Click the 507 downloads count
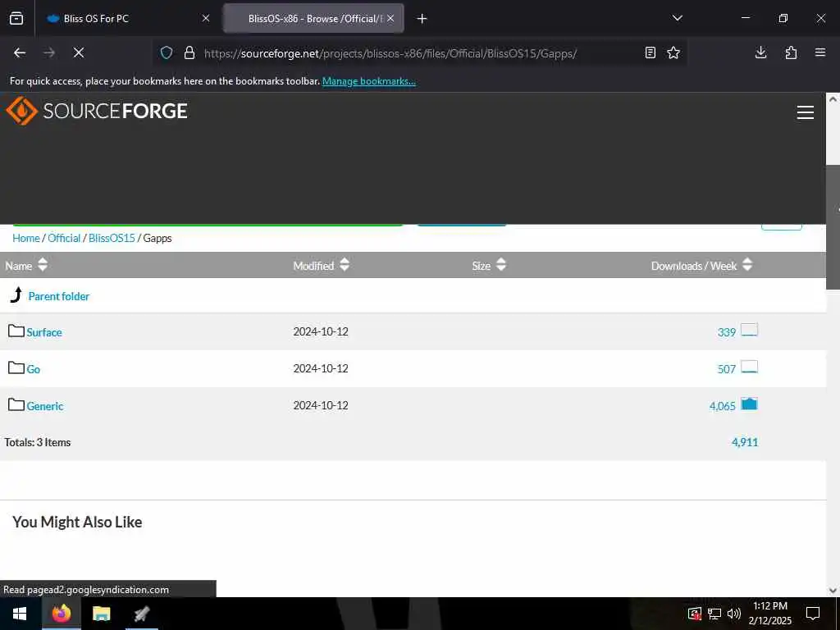 pyautogui.click(x=727, y=369)
